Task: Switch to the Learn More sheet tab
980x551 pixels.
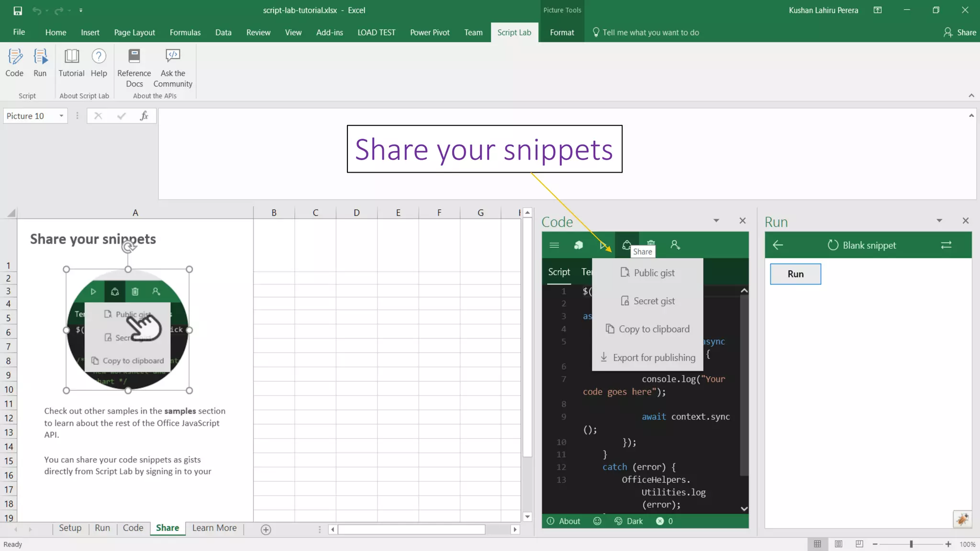Action: 214,528
